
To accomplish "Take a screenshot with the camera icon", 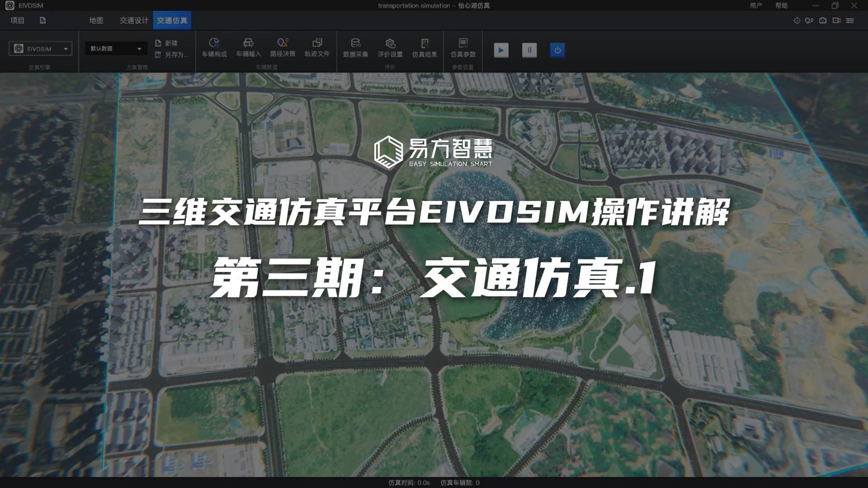I will 823,20.
